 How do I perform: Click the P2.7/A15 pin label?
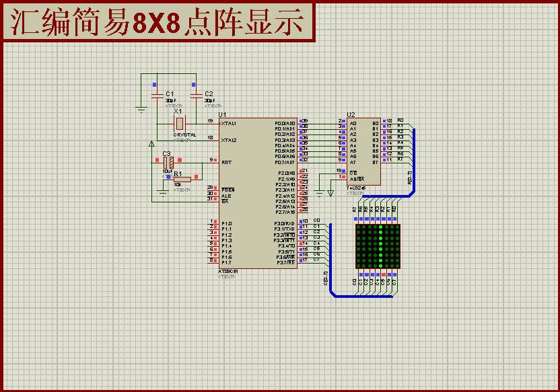pyautogui.click(x=285, y=212)
